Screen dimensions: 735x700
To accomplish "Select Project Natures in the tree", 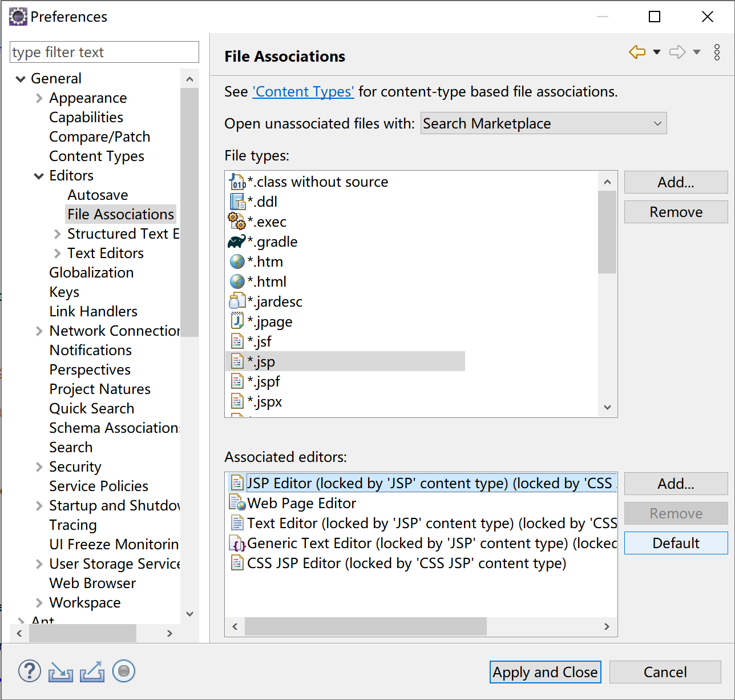I will tap(100, 389).
